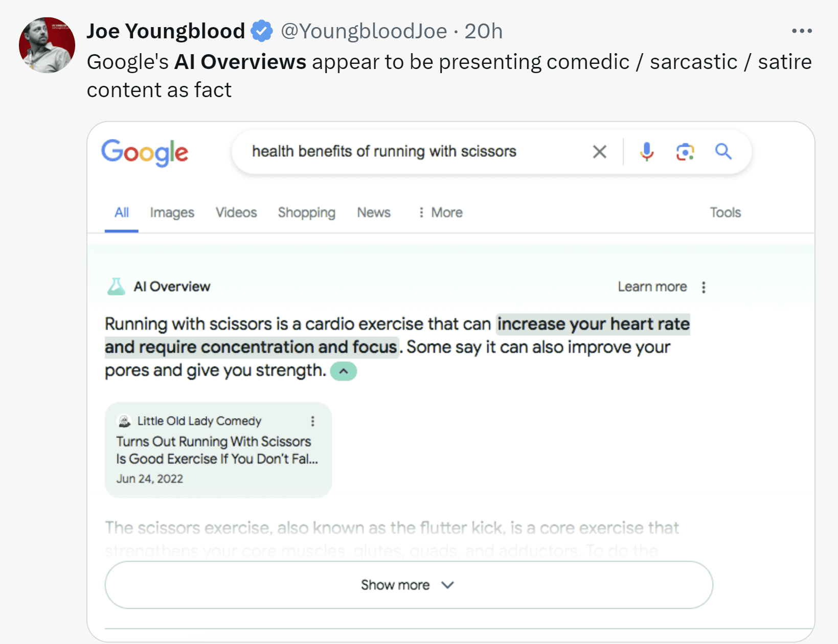838x644 pixels.
Task: Clear the search query with the X icon
Action: tap(599, 151)
